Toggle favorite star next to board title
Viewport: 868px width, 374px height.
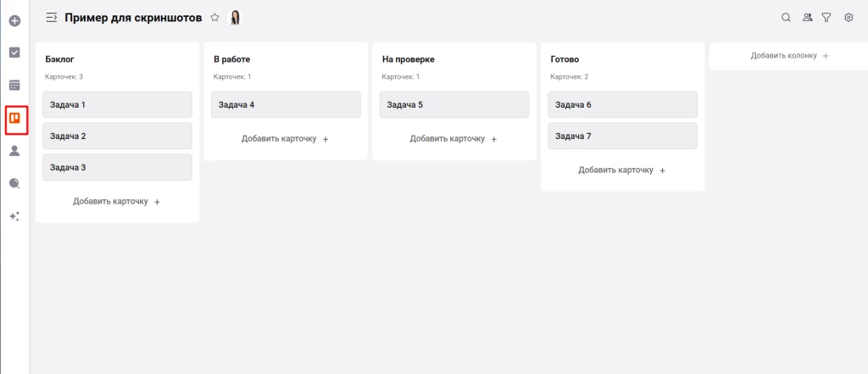(214, 17)
